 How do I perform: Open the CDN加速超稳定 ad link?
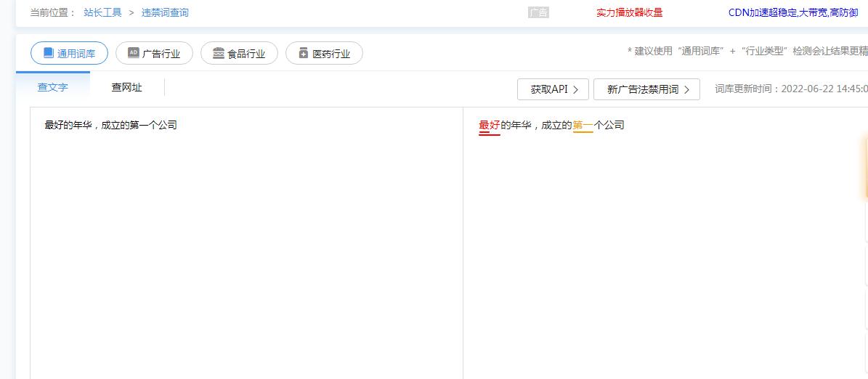coord(793,13)
